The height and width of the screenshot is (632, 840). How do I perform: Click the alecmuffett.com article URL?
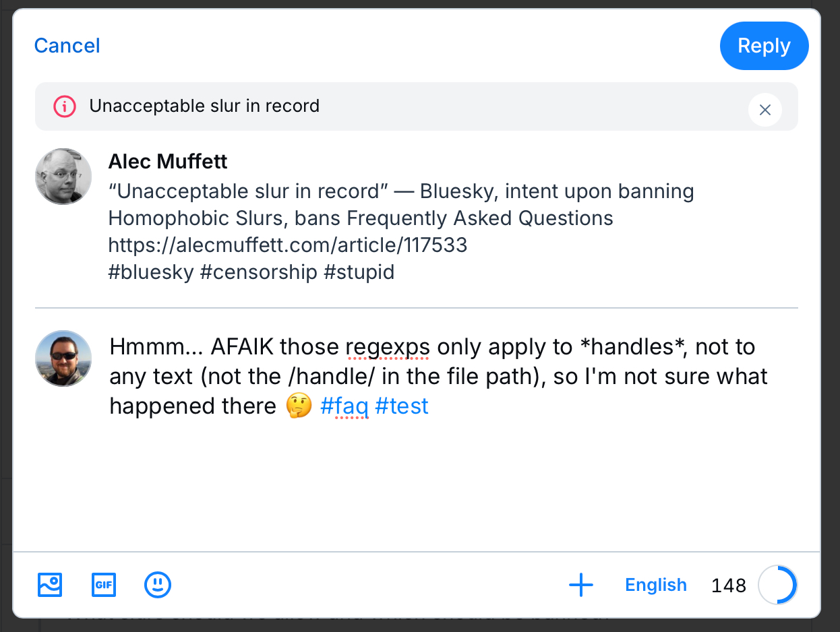tap(288, 245)
